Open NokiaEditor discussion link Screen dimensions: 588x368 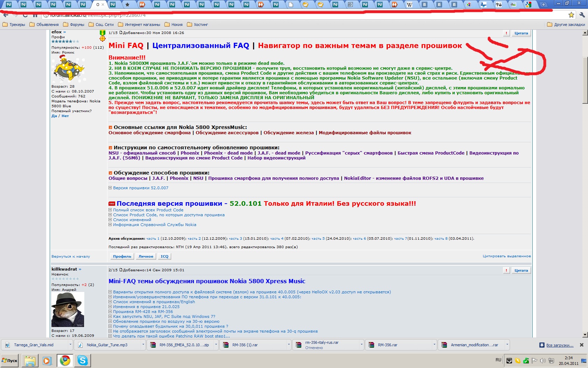coord(414,178)
